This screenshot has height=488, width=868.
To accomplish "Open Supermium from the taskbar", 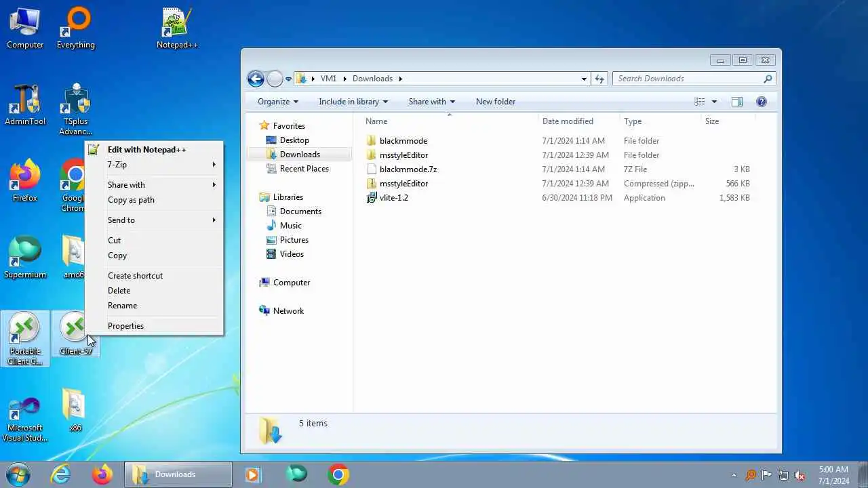I will pos(296,474).
